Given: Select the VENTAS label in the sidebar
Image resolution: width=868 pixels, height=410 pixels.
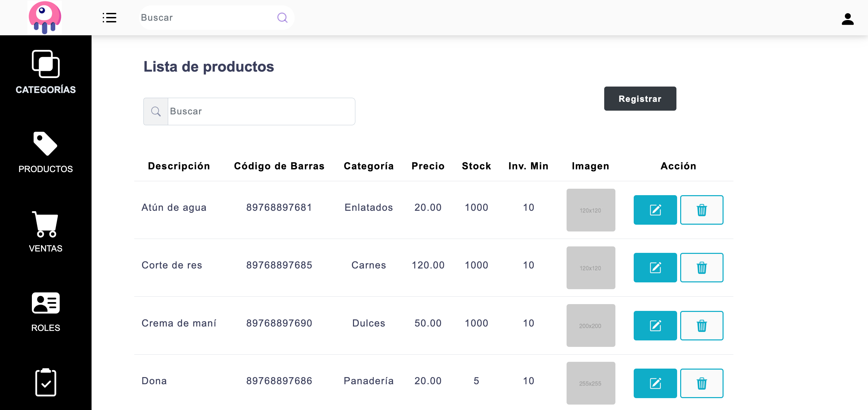Looking at the screenshot, I should [45, 248].
